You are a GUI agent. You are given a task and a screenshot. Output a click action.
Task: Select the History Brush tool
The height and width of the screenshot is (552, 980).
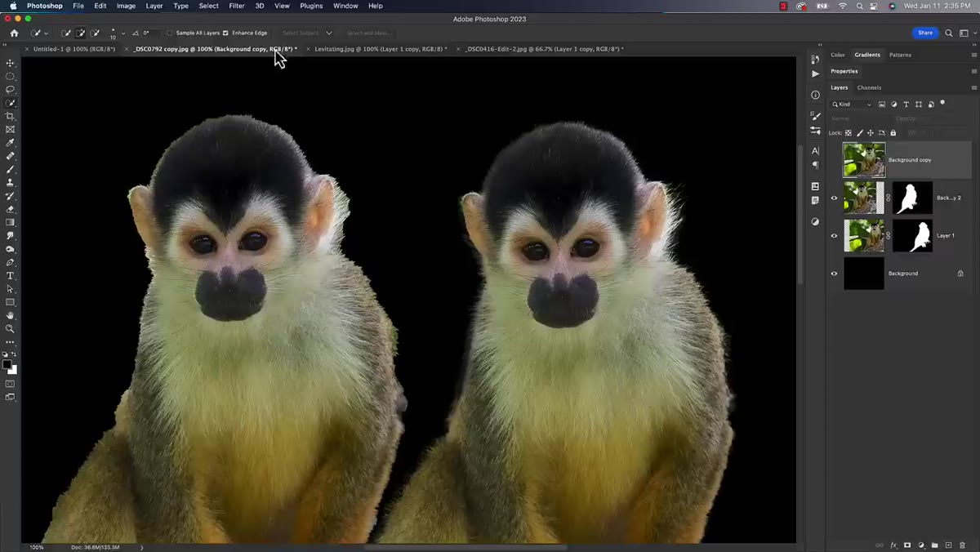click(x=11, y=196)
